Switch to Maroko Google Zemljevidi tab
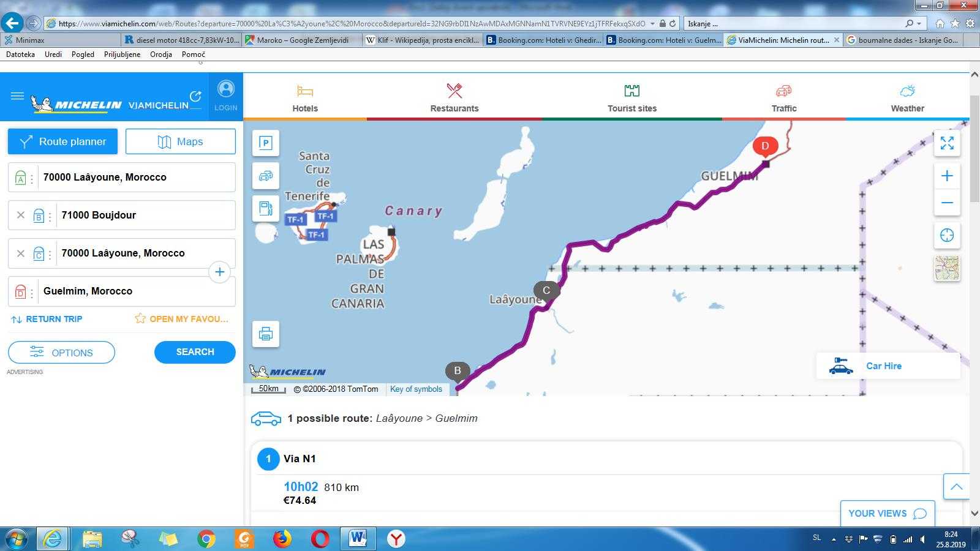The image size is (980, 551). (x=302, y=40)
